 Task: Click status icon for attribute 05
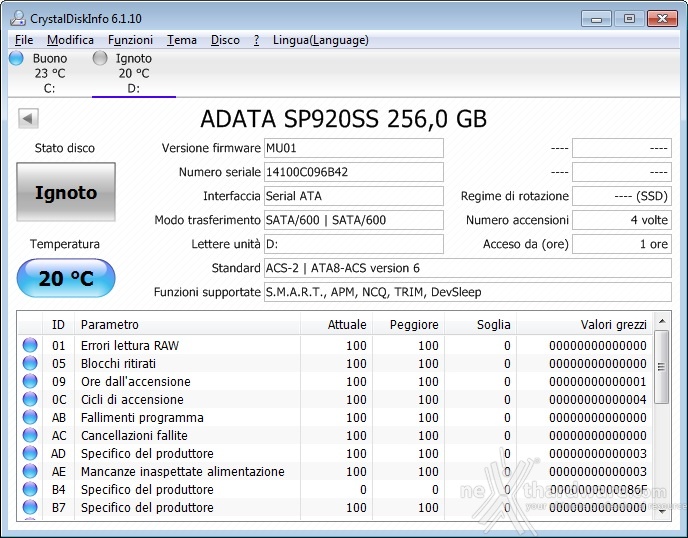pyautogui.click(x=30, y=363)
